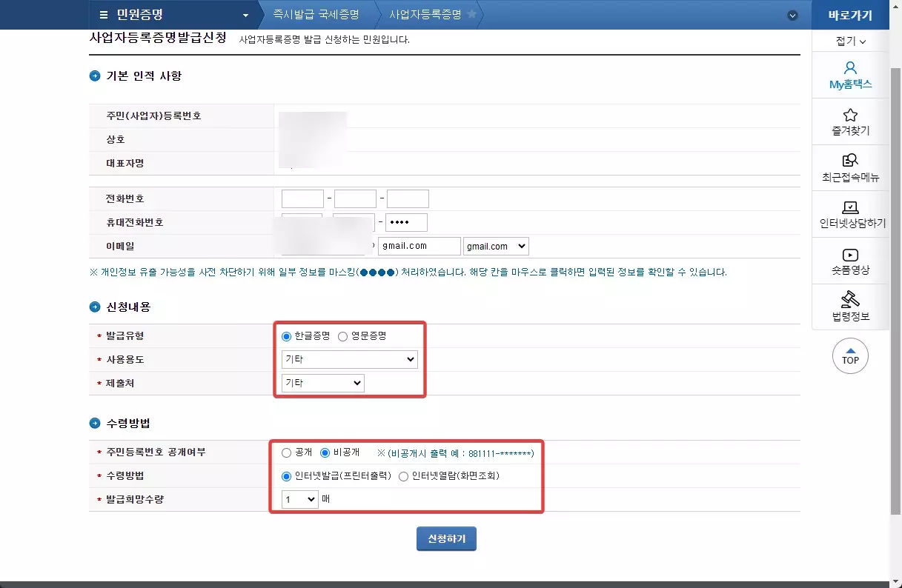Open 법령정보 gavel icon
Viewport: 902px width, 588px height.
(x=851, y=299)
